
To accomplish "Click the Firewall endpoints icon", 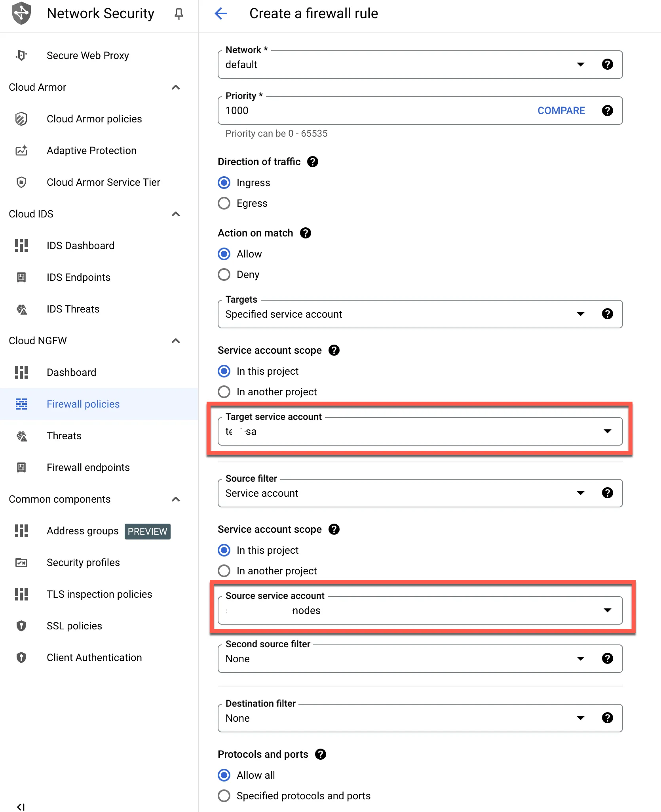I will 21,467.
